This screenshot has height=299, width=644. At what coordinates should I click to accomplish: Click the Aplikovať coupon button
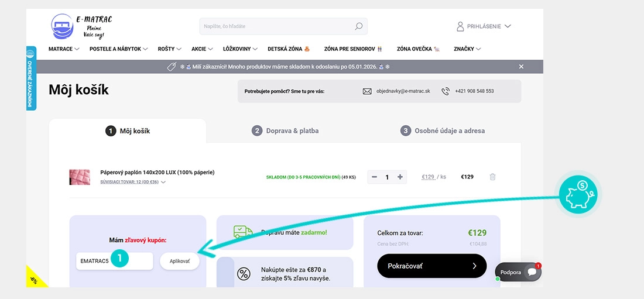pos(180,261)
